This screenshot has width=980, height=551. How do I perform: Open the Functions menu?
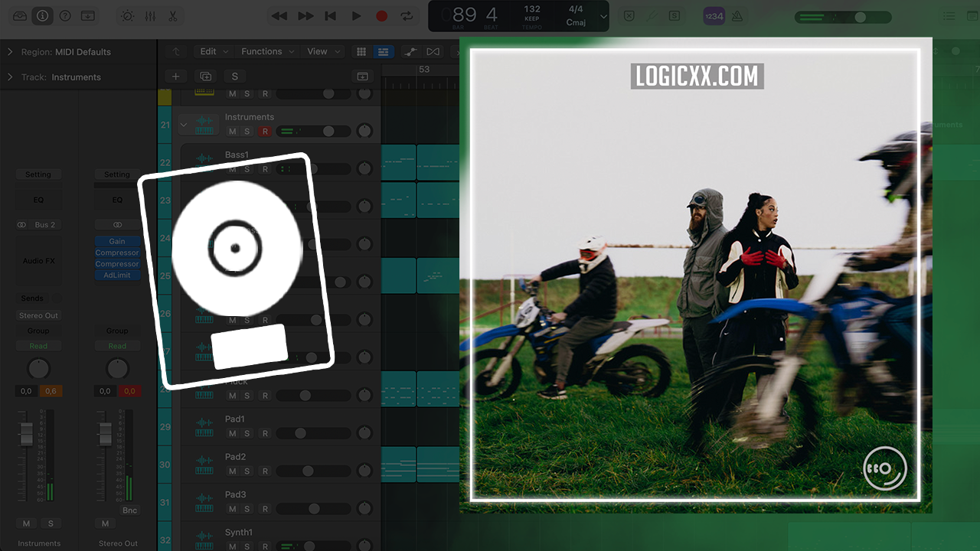(x=267, y=51)
